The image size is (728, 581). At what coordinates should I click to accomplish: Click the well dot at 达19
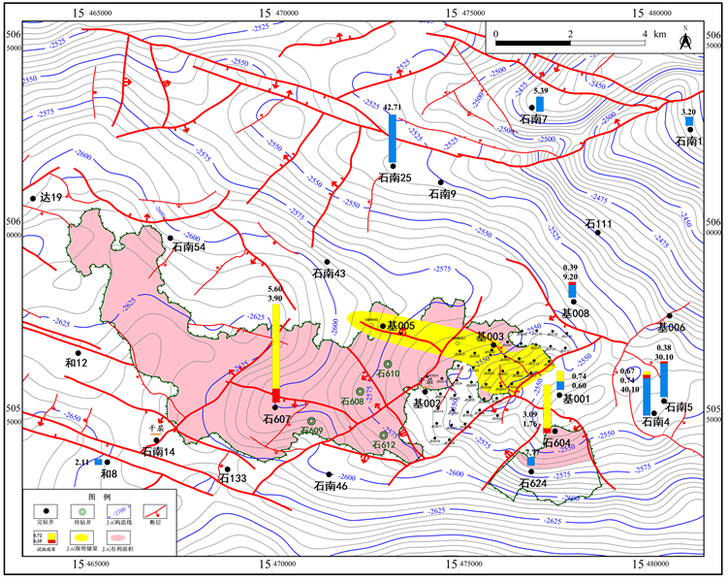point(34,197)
